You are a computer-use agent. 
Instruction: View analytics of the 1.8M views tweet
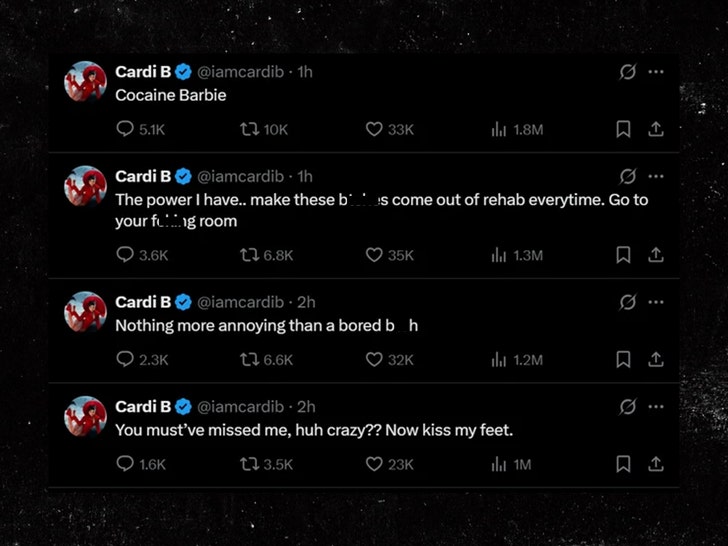[x=499, y=129]
